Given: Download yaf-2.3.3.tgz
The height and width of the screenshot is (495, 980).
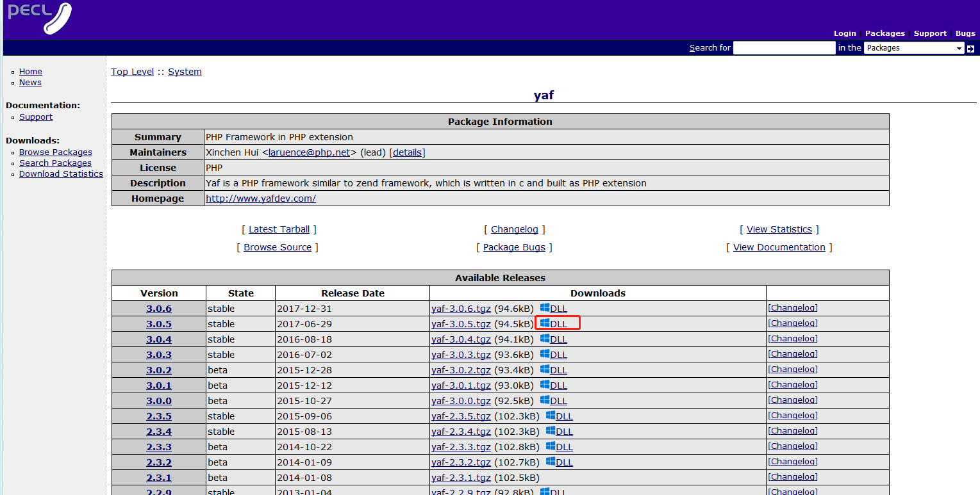Looking at the screenshot, I should coord(461,447).
